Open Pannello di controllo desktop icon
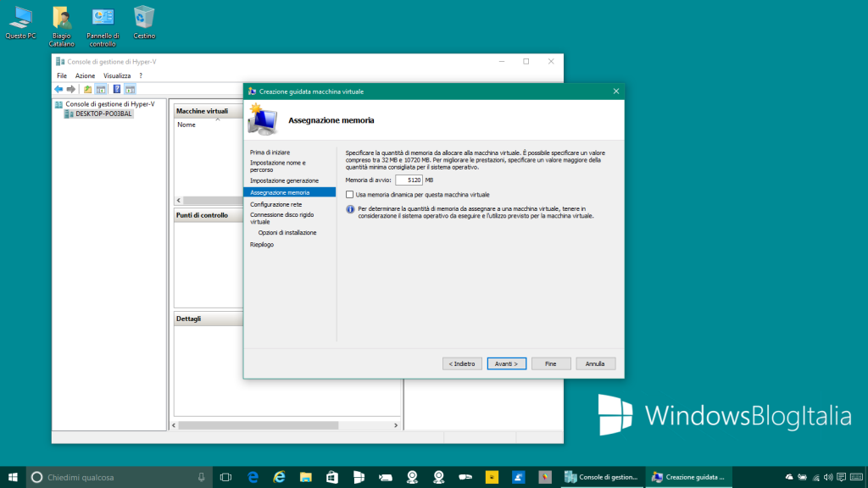The height and width of the screenshot is (488, 868). pos(103,23)
